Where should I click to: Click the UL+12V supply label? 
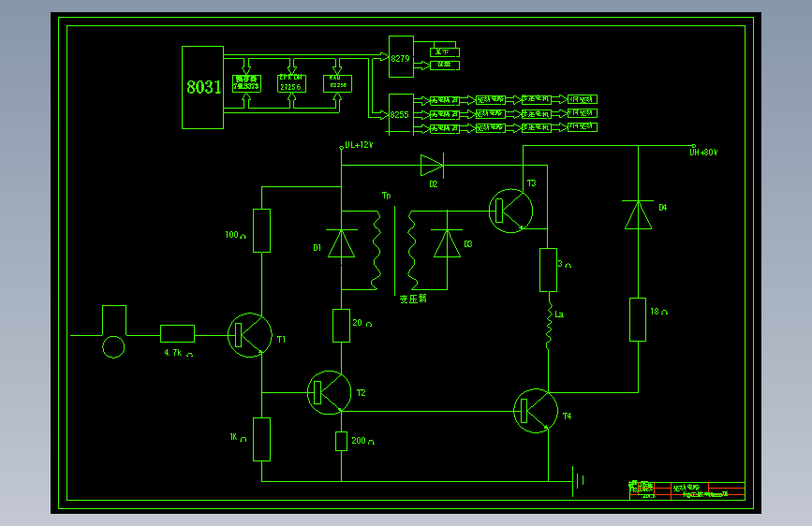pos(359,145)
